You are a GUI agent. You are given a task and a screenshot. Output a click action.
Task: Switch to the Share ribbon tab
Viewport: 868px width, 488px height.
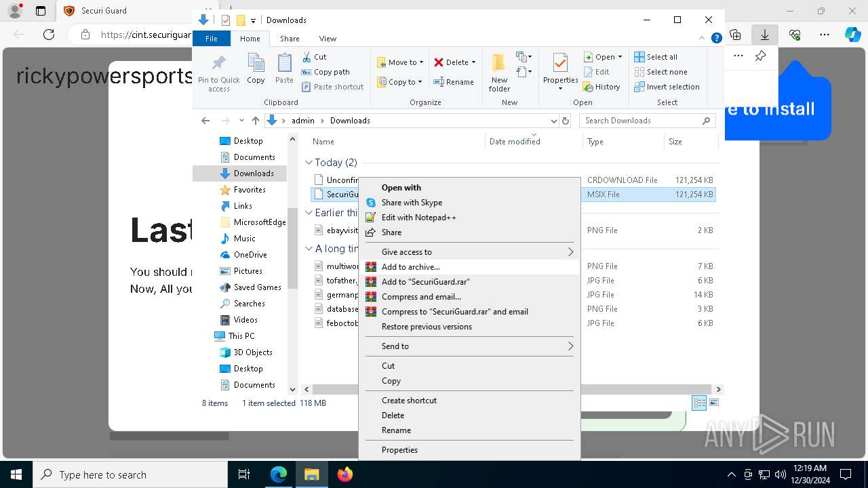[x=290, y=39]
